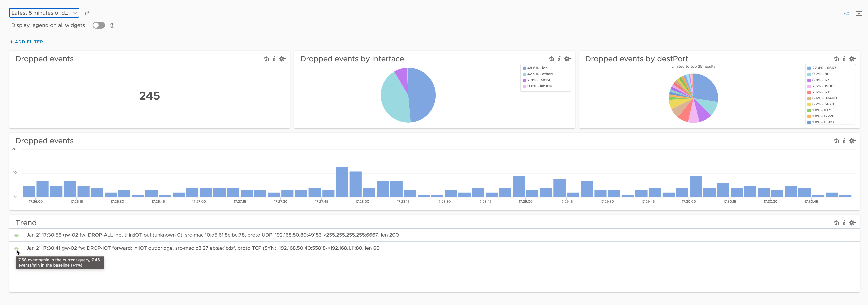The width and height of the screenshot is (868, 305).
Task: Toggle Display legend on all widgets switch
Action: (99, 25)
